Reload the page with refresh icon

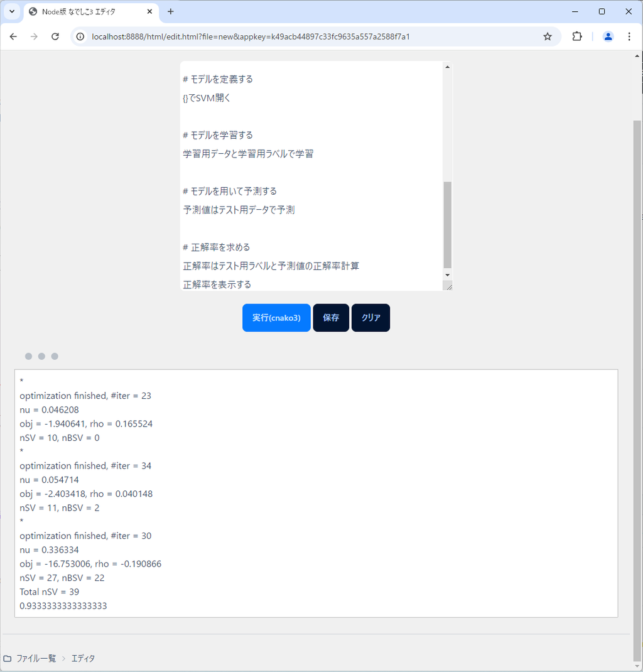55,36
